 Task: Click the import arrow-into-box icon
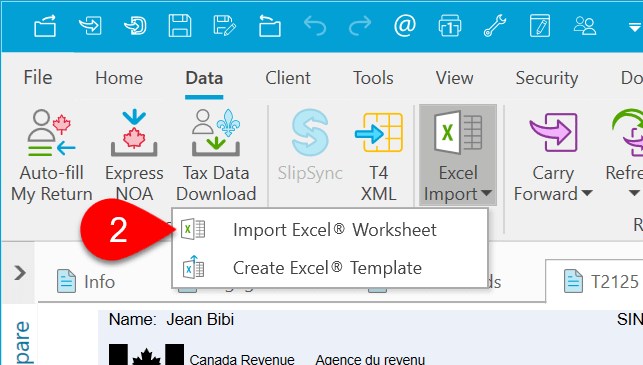[x=90, y=26]
